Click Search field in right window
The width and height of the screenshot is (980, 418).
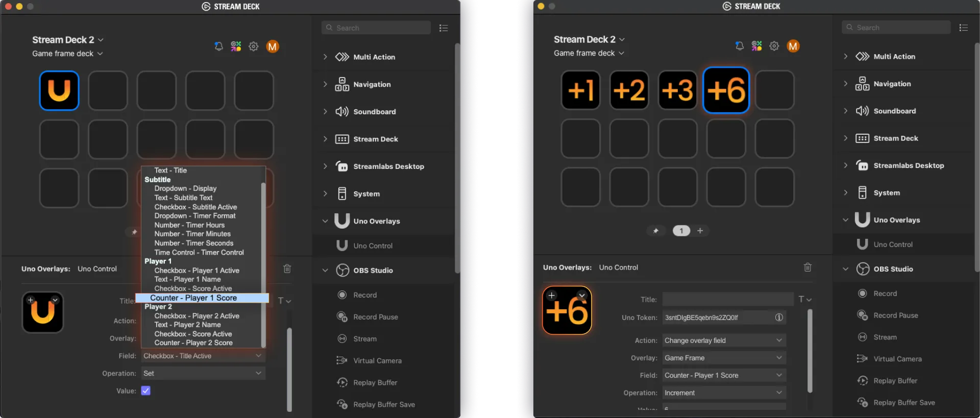tap(896, 28)
